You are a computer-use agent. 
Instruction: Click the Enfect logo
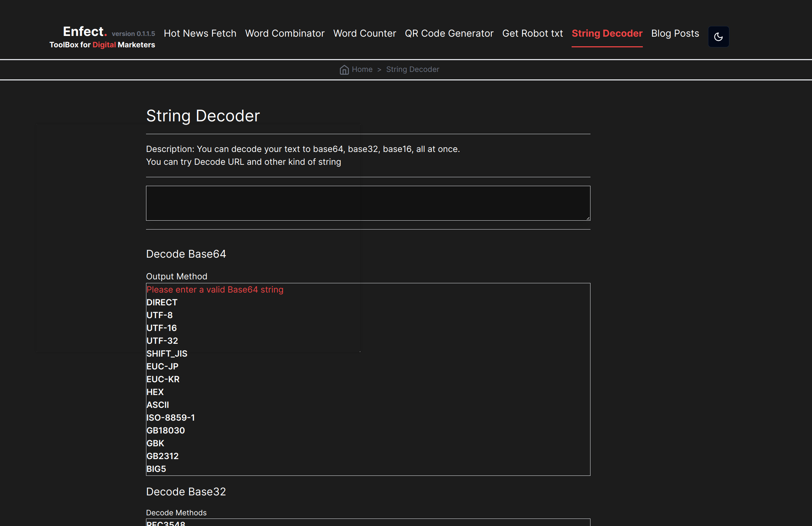pyautogui.click(x=84, y=32)
